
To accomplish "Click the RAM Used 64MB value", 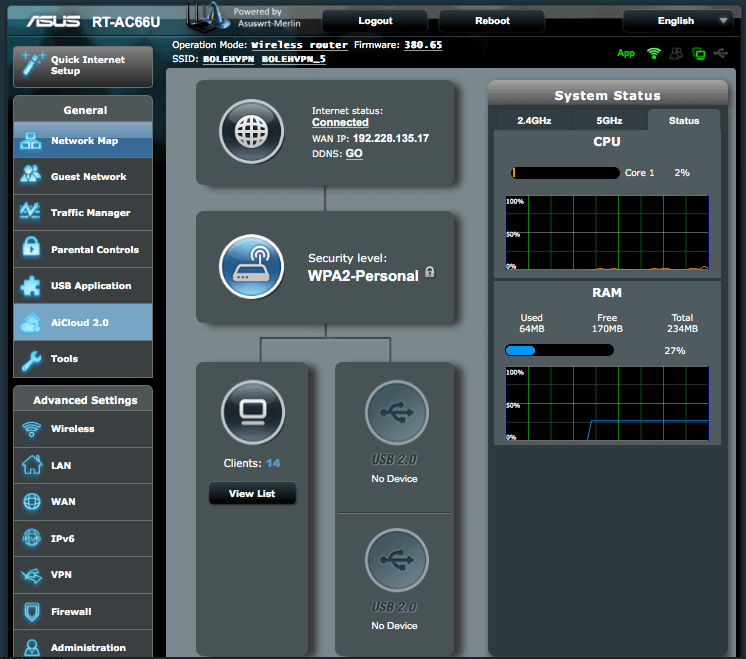I will [x=531, y=329].
